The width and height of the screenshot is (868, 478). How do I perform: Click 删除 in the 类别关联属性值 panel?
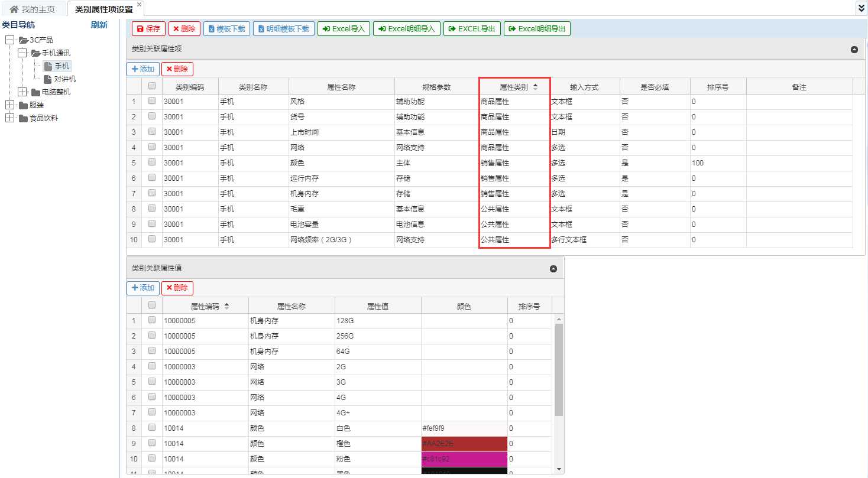177,288
